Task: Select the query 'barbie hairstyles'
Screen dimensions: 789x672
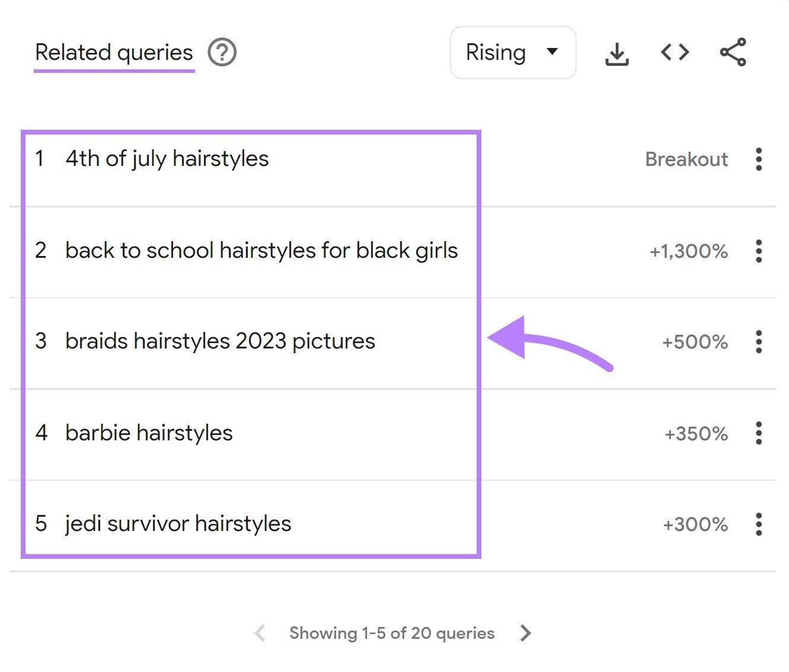Action: pyautogui.click(x=149, y=433)
